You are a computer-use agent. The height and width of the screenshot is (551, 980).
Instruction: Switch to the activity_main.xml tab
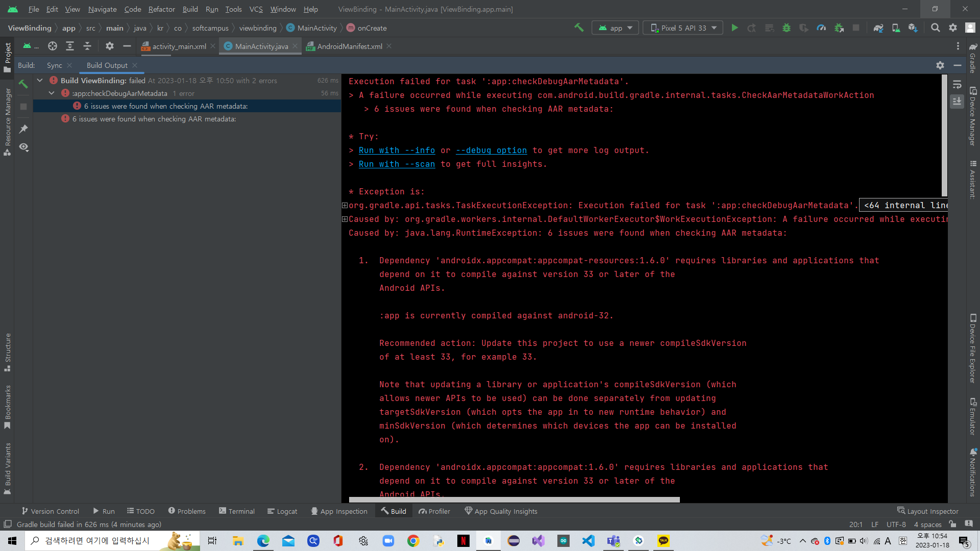(x=179, y=46)
